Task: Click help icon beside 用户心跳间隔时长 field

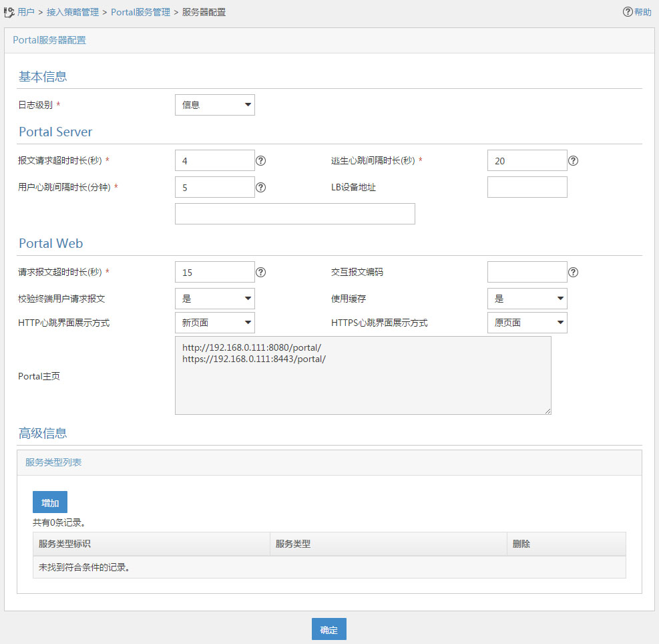Action: pyautogui.click(x=261, y=188)
